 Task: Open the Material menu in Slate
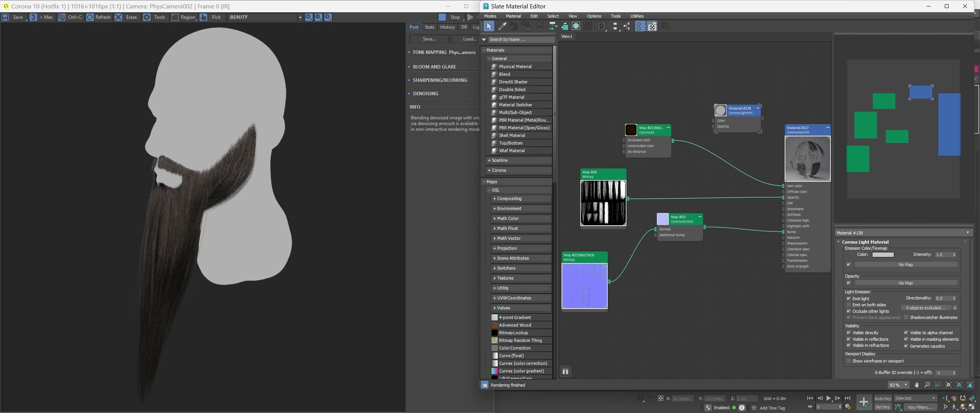point(513,16)
